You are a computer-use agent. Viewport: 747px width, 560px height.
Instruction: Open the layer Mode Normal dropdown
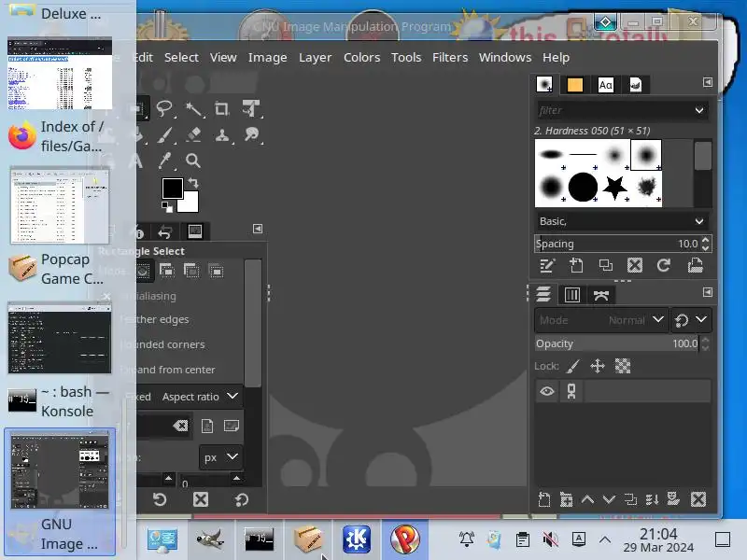pos(601,320)
